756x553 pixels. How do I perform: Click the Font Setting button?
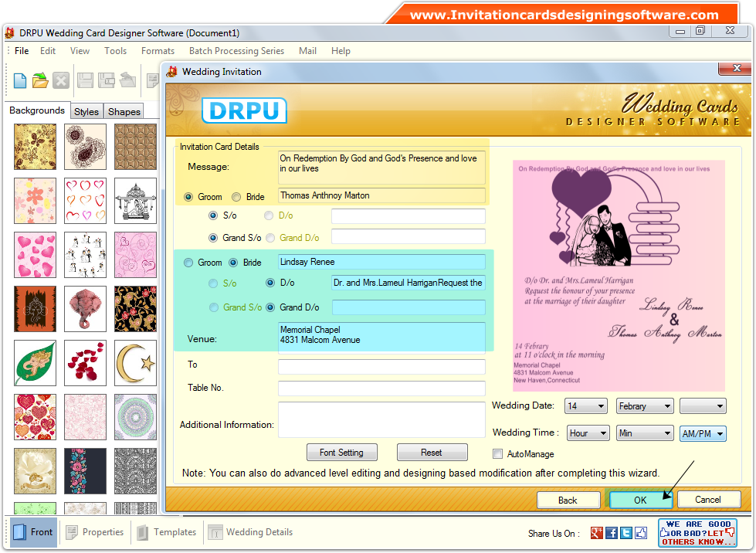342,453
